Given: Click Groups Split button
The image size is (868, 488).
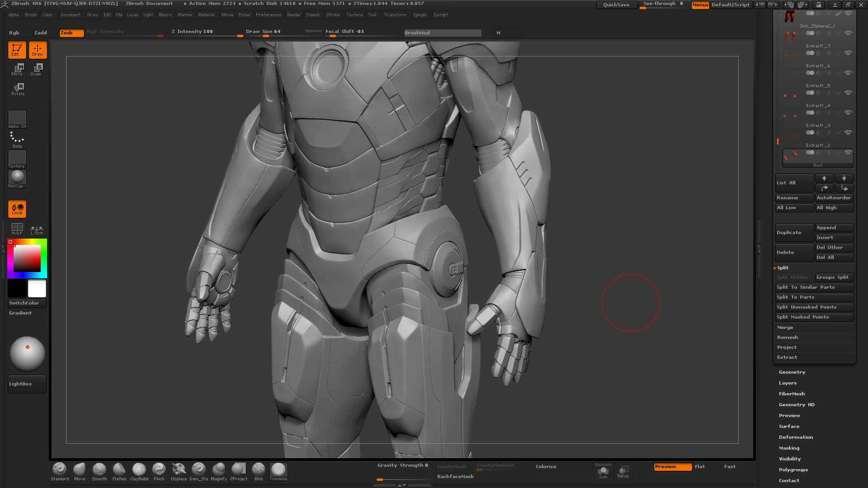Looking at the screenshot, I should coord(834,277).
